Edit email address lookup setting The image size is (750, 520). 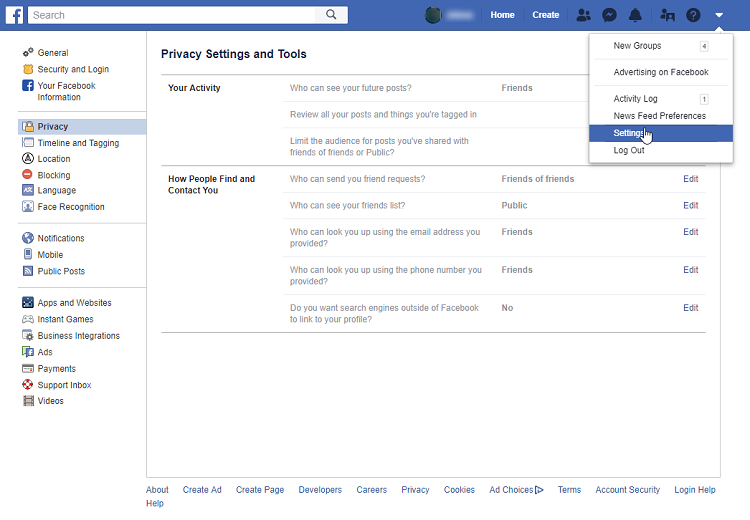tap(691, 232)
